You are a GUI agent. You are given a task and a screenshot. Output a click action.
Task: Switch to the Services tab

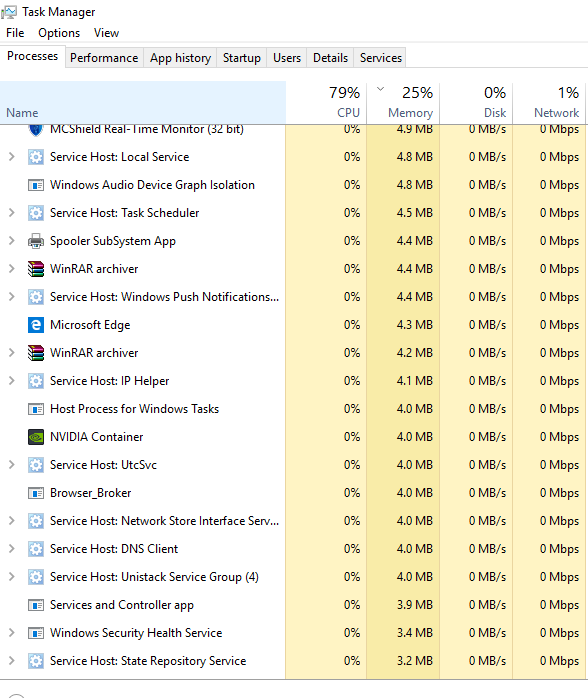tap(381, 58)
